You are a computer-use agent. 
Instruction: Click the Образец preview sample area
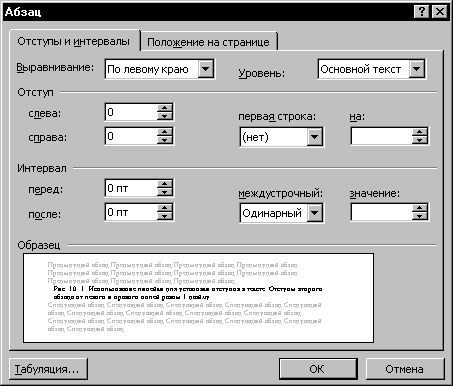tap(198, 298)
